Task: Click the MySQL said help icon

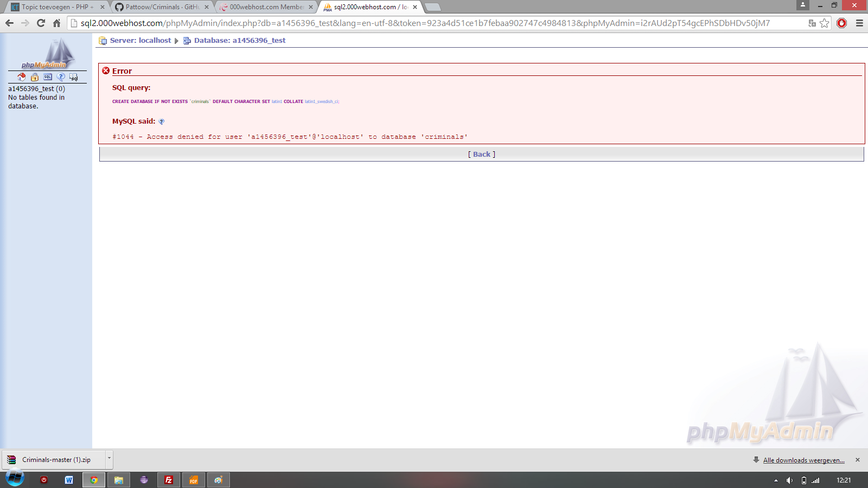Action: point(161,122)
